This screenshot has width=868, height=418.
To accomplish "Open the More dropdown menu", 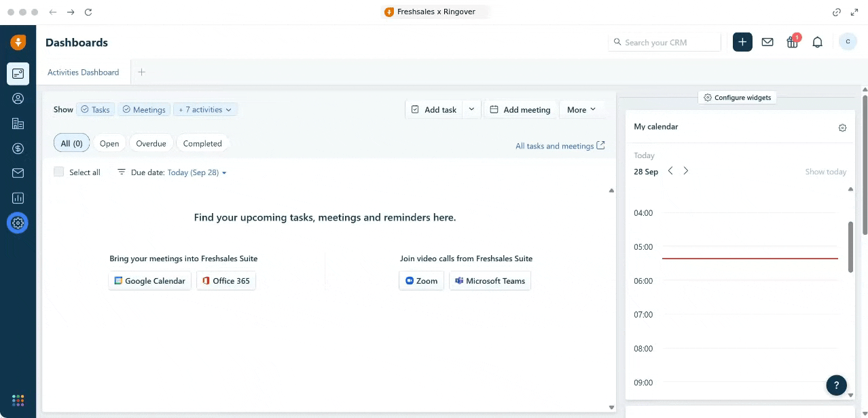I will tap(581, 109).
